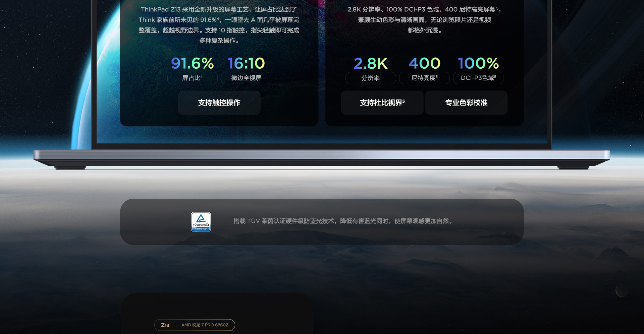Click the 100% color gamut figure
Viewport: 644px width, 334px height.
pyautogui.click(x=478, y=63)
